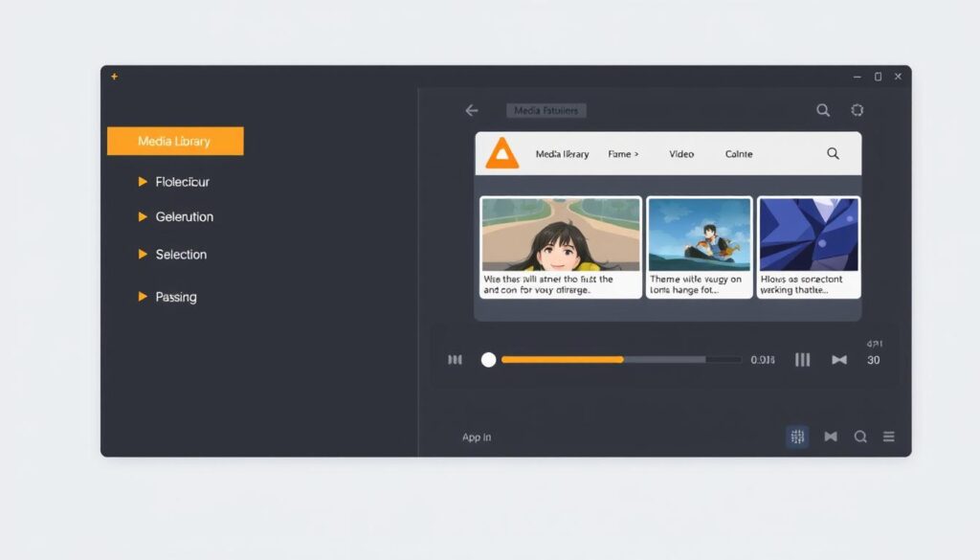Open the Passing entry
The width and height of the screenshot is (980, 560).
point(176,297)
